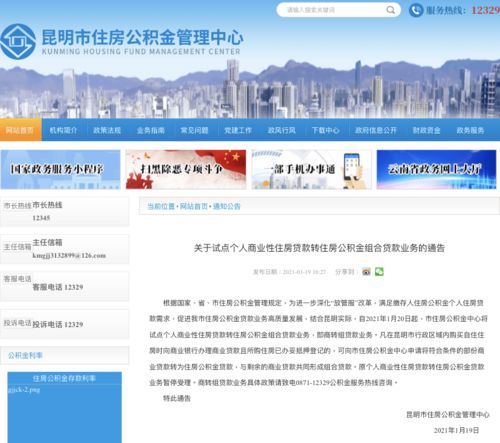This screenshot has height=443, width=500.
Task: Share the notice via WeChat icon
Action: pyautogui.click(x=379, y=272)
